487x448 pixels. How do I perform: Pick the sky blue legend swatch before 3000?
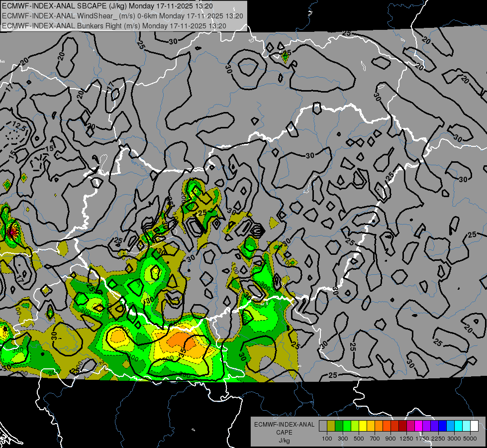point(451,426)
